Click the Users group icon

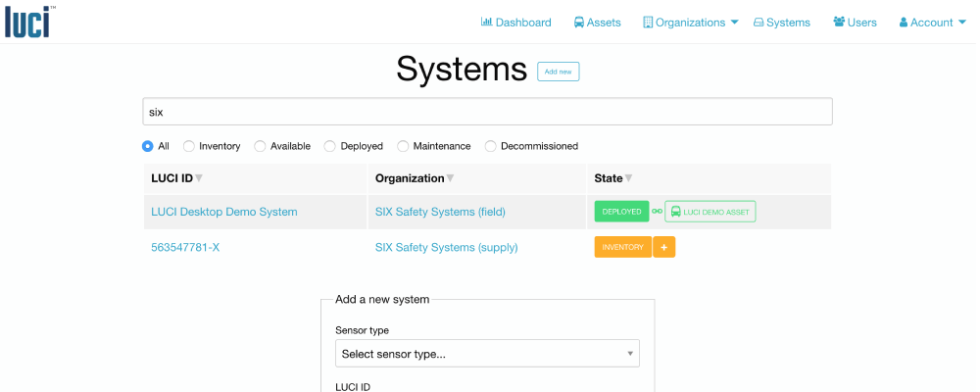point(840,22)
